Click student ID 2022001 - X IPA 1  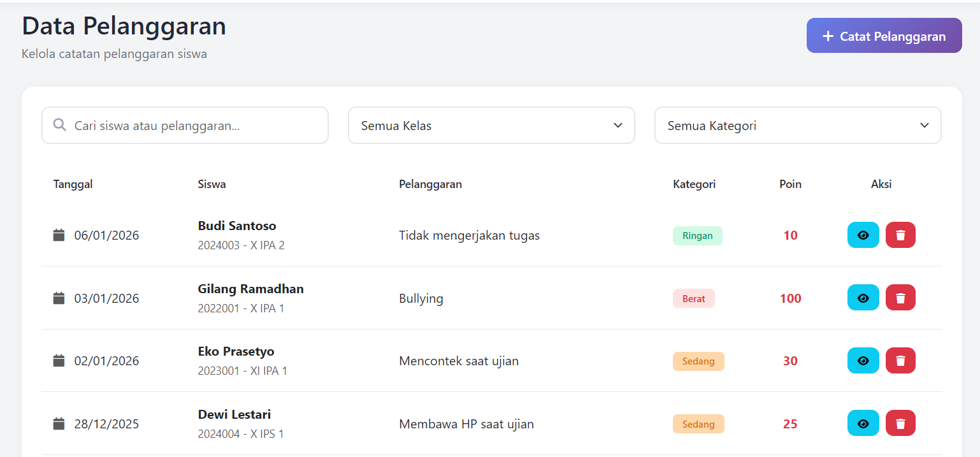tap(241, 308)
